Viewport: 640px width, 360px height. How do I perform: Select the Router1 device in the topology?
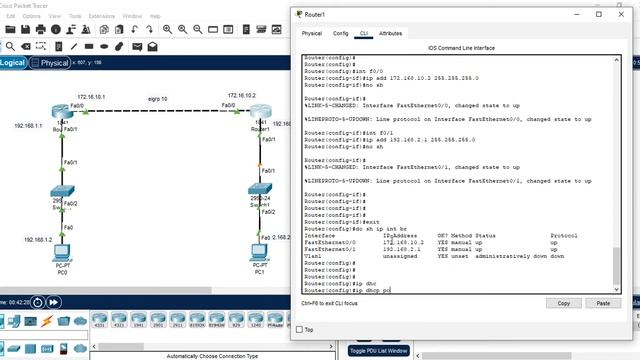pyautogui.click(x=260, y=111)
